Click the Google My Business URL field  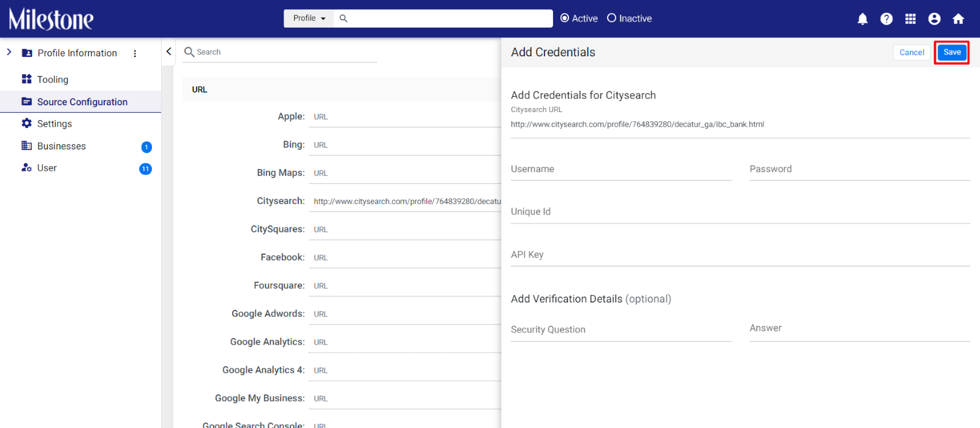(405, 399)
